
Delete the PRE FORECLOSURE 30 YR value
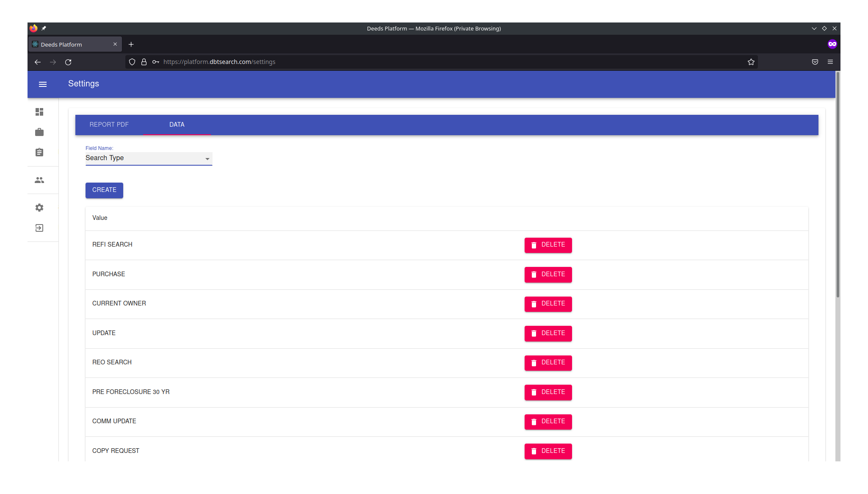coord(548,392)
